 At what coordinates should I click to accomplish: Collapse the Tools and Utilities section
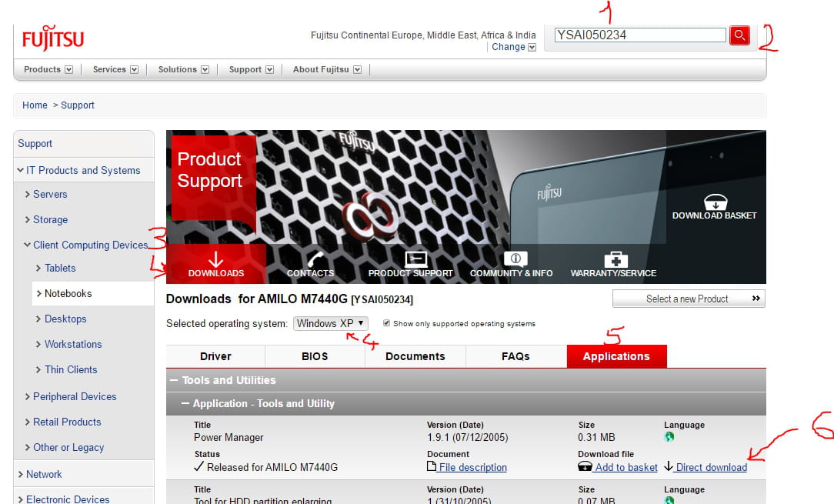click(x=173, y=380)
